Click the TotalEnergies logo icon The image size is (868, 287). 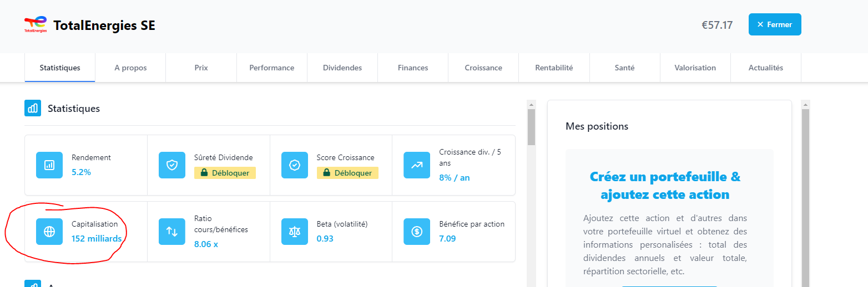36,24
